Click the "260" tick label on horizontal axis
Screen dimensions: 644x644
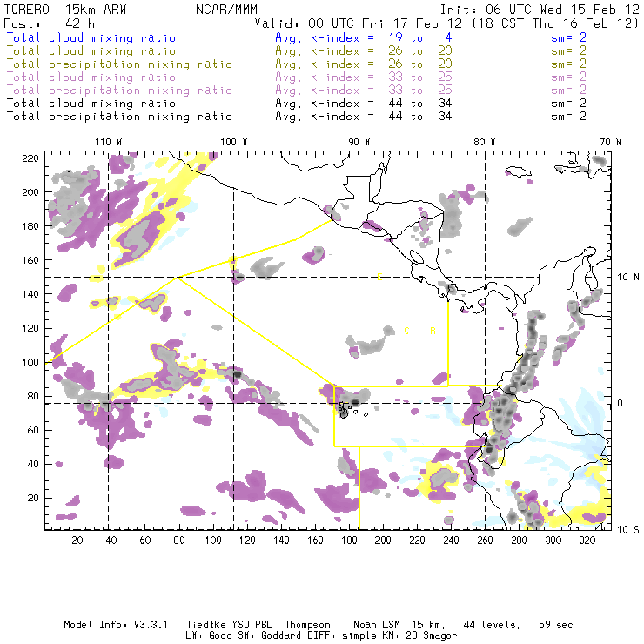click(x=485, y=540)
